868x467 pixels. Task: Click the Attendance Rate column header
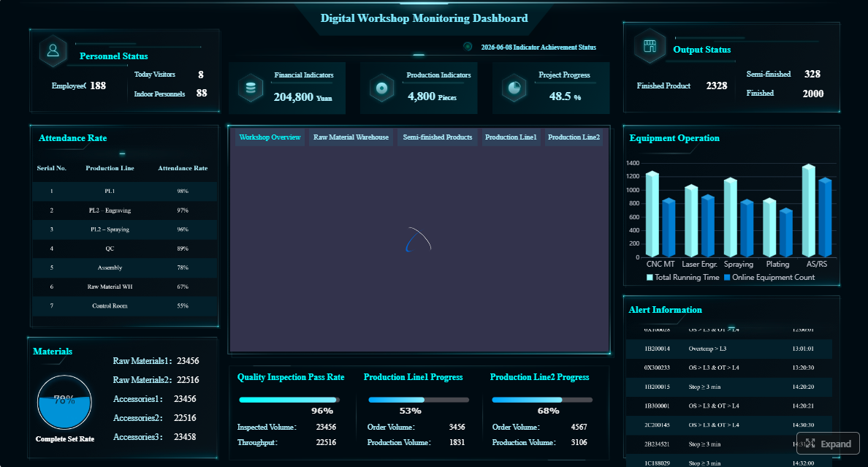[x=183, y=168]
